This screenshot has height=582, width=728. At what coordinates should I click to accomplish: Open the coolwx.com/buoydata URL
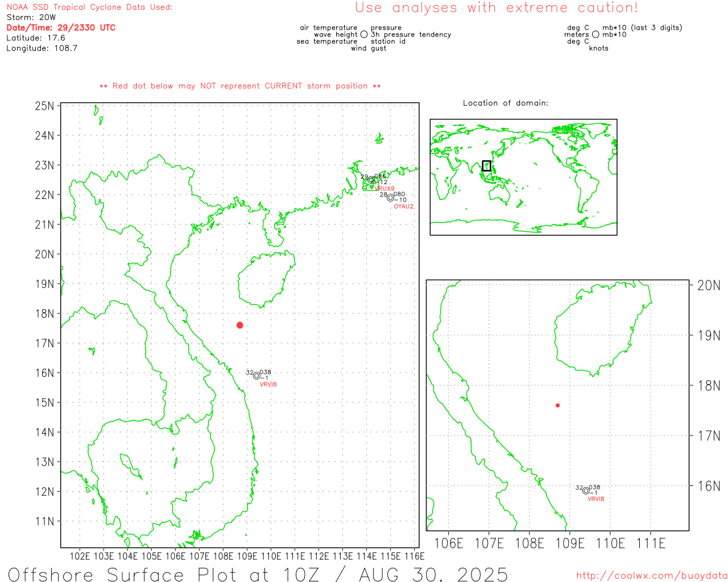(x=652, y=576)
